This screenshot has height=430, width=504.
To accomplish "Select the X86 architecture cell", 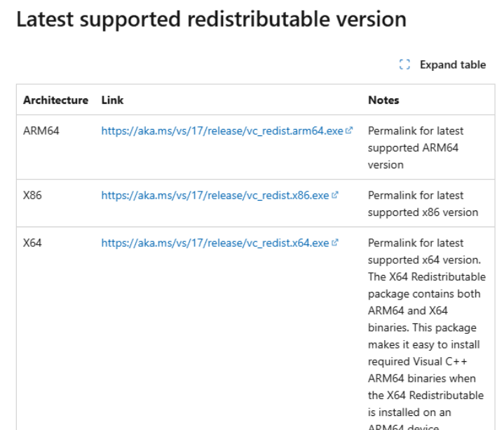I will coord(32,196).
